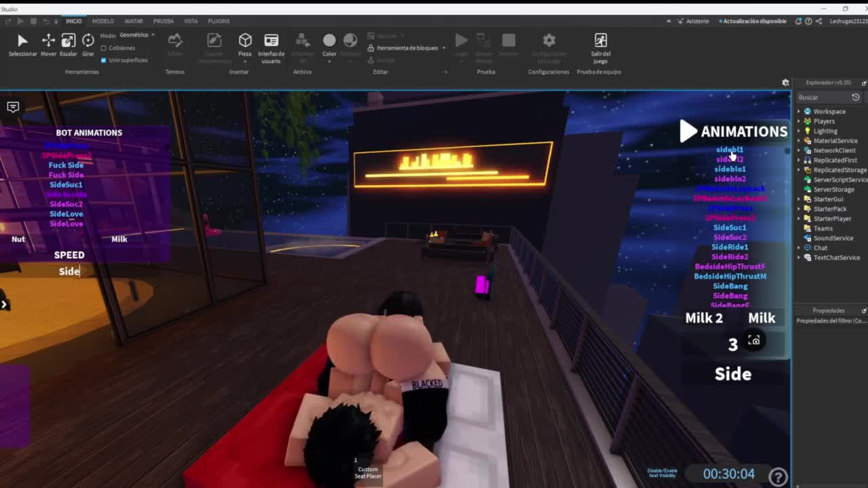Open the Modo Geométrico dropdown
The width and height of the screenshot is (868, 488).
[x=136, y=35]
